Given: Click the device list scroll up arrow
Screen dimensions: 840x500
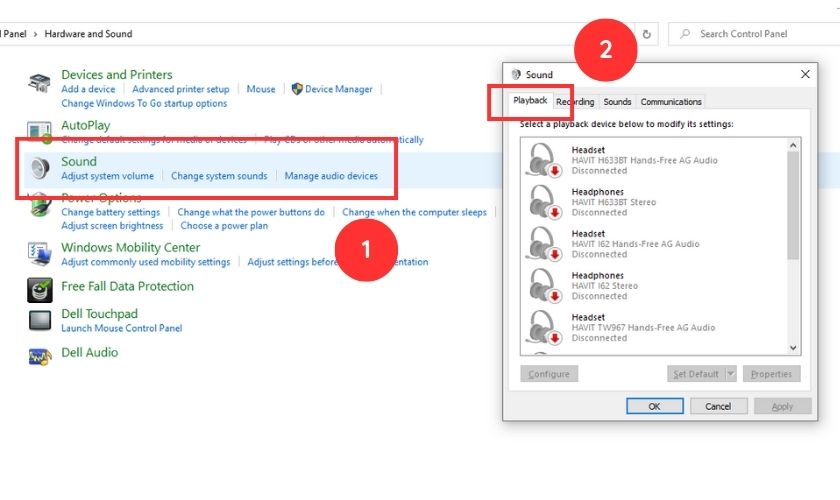Looking at the screenshot, I should pos(793,145).
